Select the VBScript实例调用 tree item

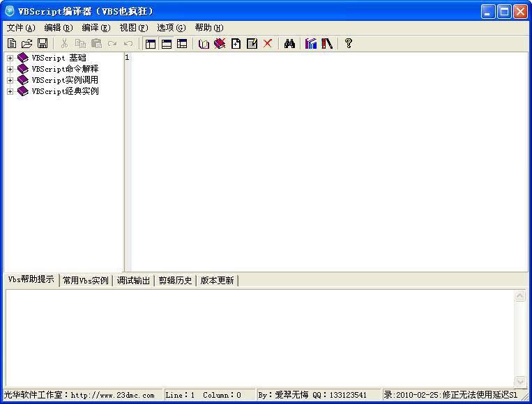(x=65, y=80)
